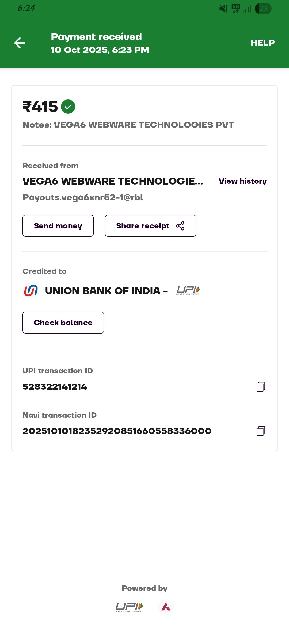This screenshot has width=289, height=644.
Task: Tap the UPI logo in the footer
Action: coord(129,607)
